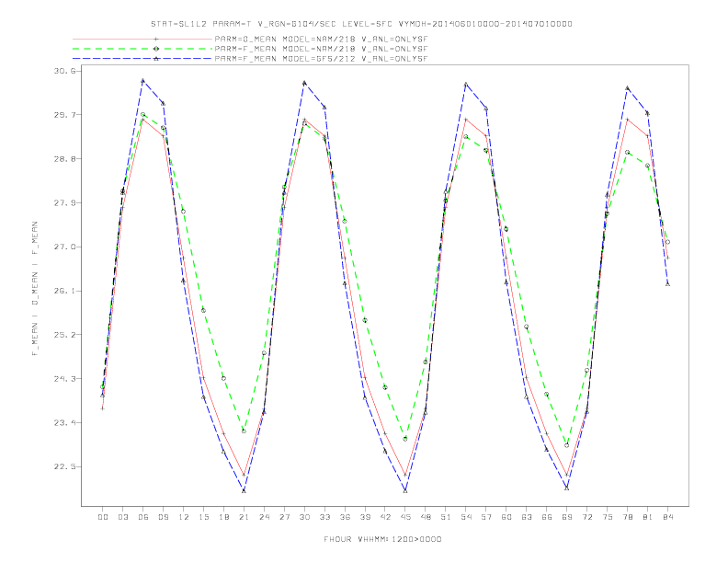
Task: Select the F_MEAN GFS/212 legend label
Action: (x=321, y=59)
